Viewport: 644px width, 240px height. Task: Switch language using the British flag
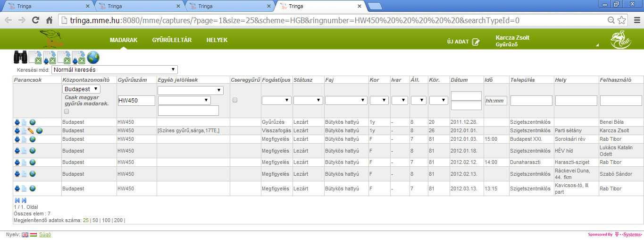point(25,235)
